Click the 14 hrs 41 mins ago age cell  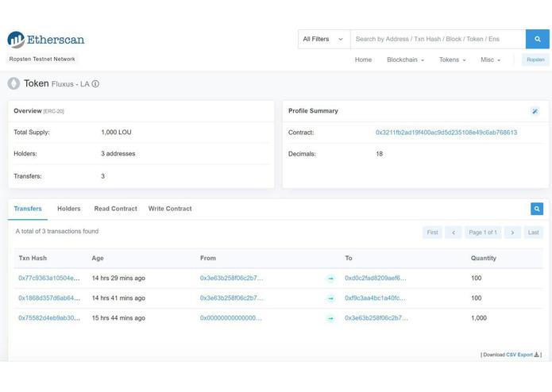pyautogui.click(x=118, y=298)
